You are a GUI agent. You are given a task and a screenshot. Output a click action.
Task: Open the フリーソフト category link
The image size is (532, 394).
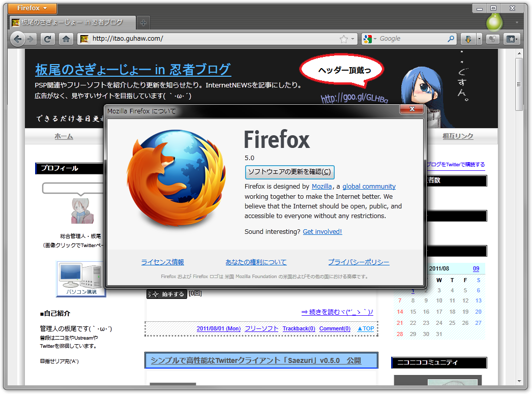click(x=261, y=328)
